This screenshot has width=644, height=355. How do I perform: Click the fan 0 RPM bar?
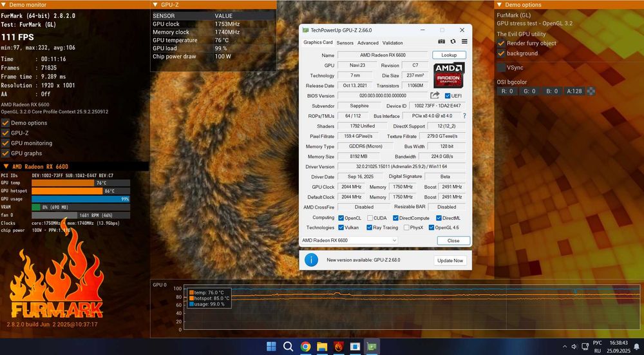coord(81,215)
